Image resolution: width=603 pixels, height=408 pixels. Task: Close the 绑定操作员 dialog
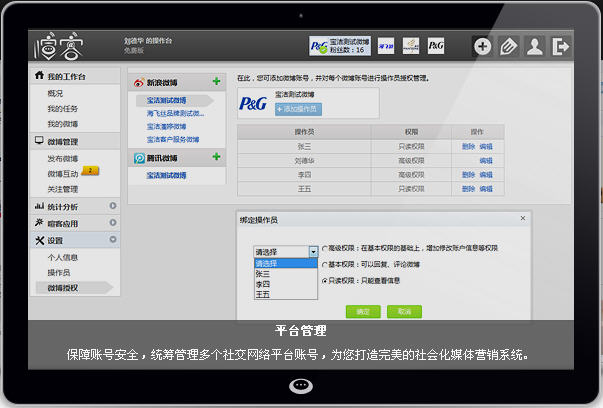[x=523, y=218]
